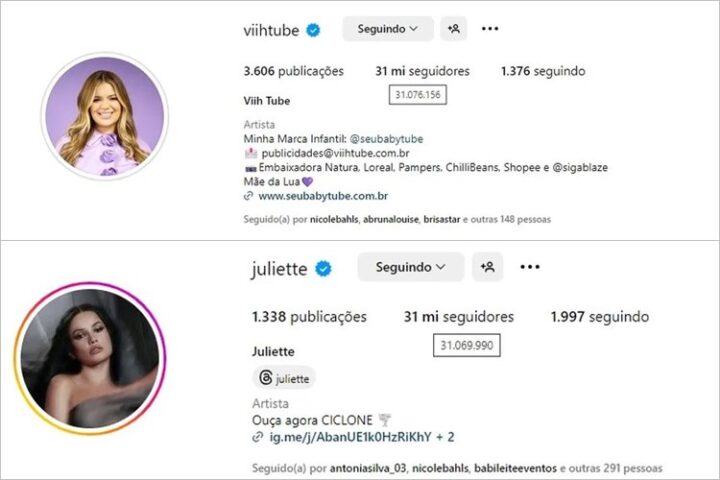Screen dimensions: 720x480
Task: Click juliette's blue verified badge
Action: pyautogui.click(x=323, y=269)
